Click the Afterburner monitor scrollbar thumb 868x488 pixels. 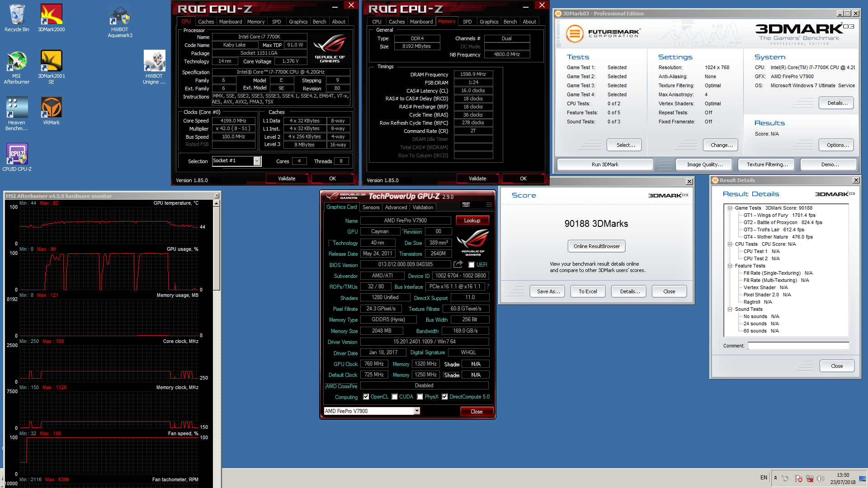click(217, 249)
